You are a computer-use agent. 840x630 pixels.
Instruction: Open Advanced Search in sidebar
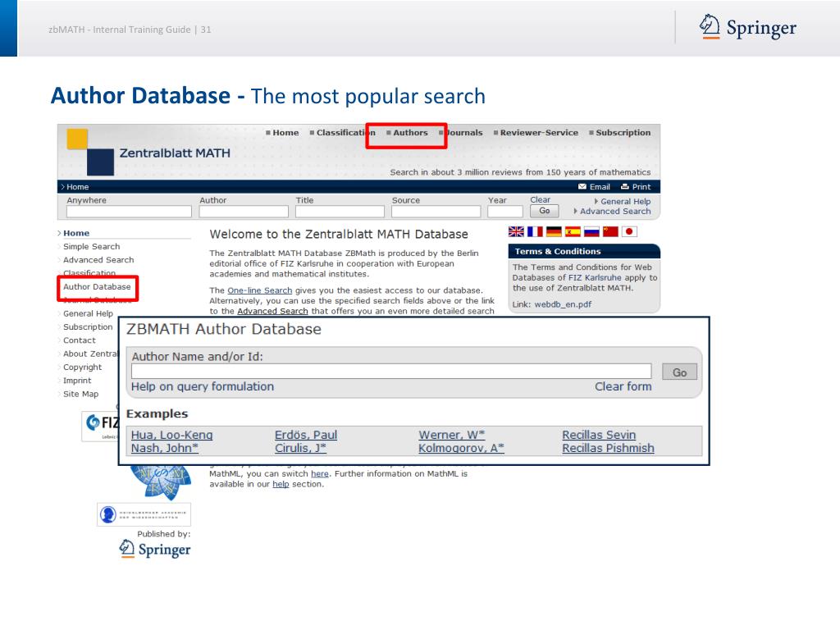coord(98,260)
